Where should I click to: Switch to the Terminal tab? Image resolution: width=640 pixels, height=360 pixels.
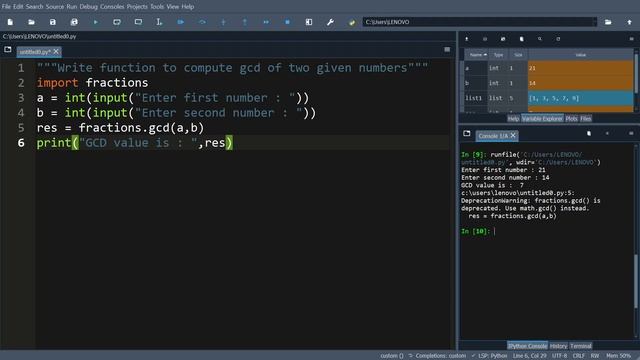[x=580, y=346]
